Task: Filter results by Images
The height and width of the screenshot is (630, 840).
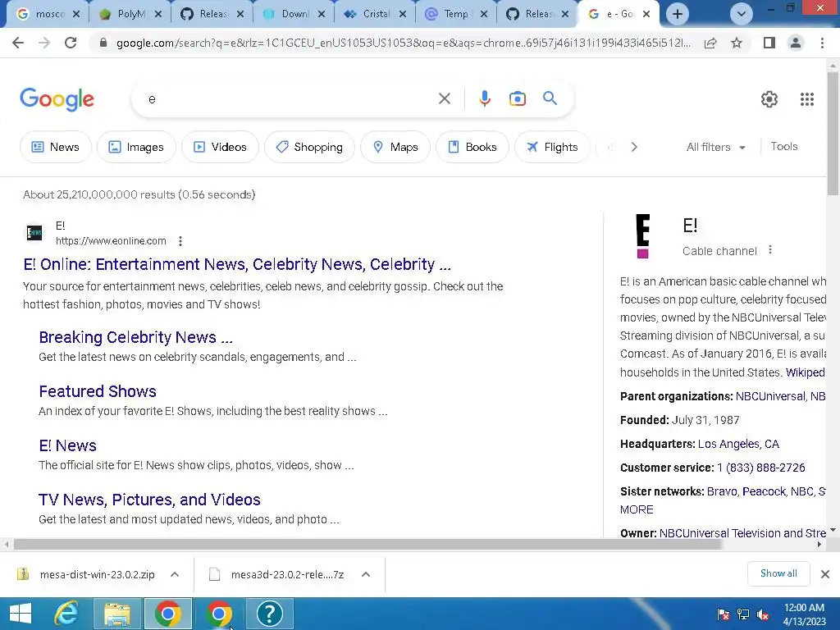Action: tap(136, 147)
